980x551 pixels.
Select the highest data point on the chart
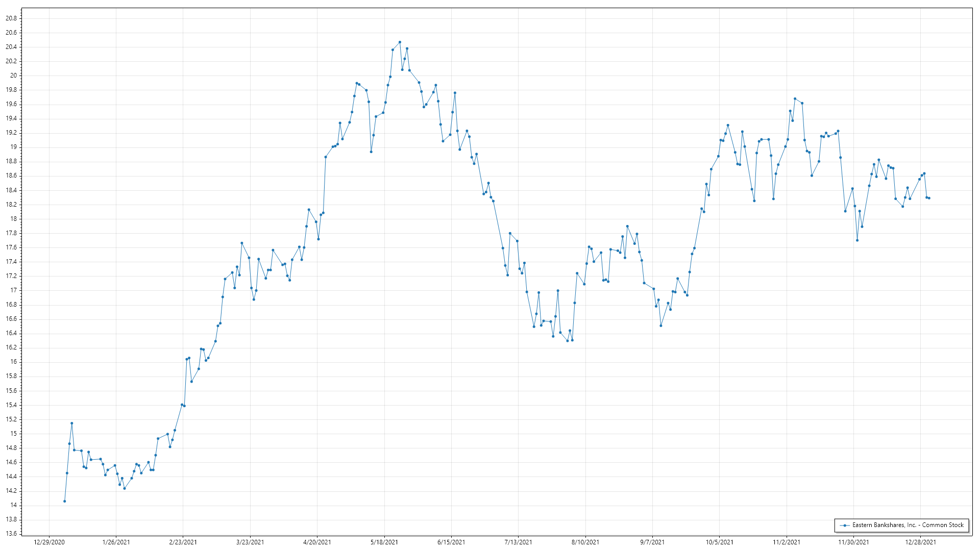click(400, 42)
